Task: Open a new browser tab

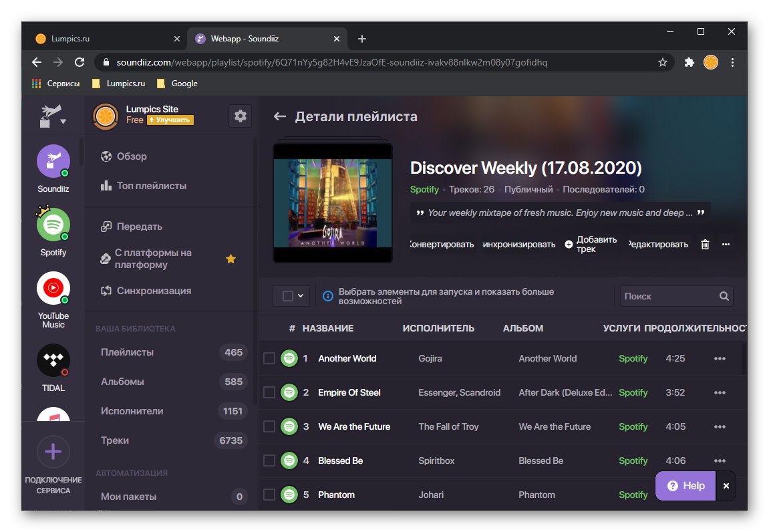Action: point(362,39)
